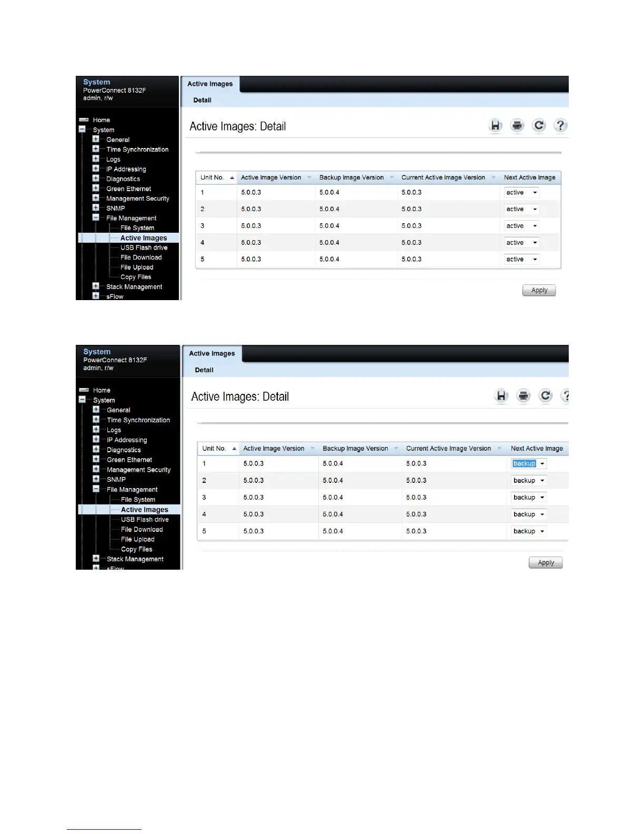Image resolution: width=644 pixels, height=834 pixels.
Task: Click the Print icon in upper screenshot
Action: (517, 125)
